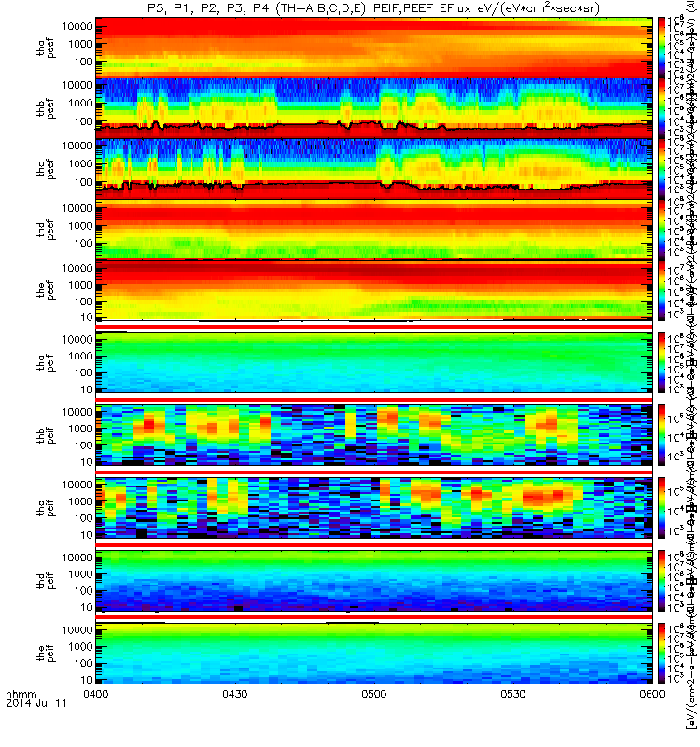
Task: Click the 'thc peif' panel label
Action: pos(46,508)
